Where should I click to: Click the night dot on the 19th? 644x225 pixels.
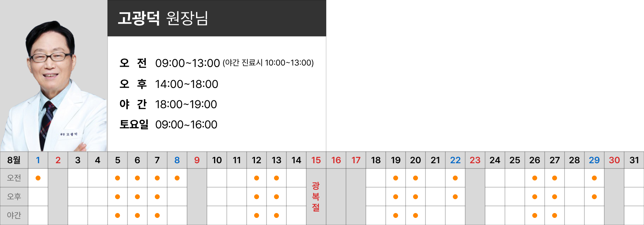tap(395, 215)
